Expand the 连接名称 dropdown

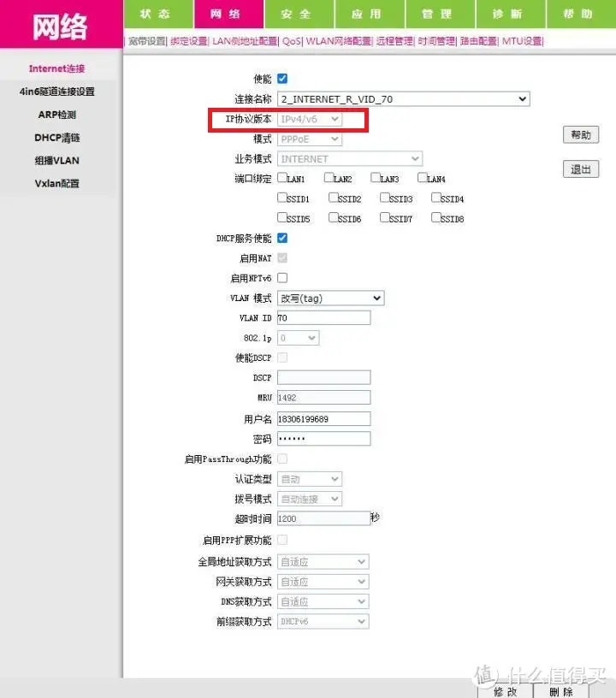click(403, 99)
